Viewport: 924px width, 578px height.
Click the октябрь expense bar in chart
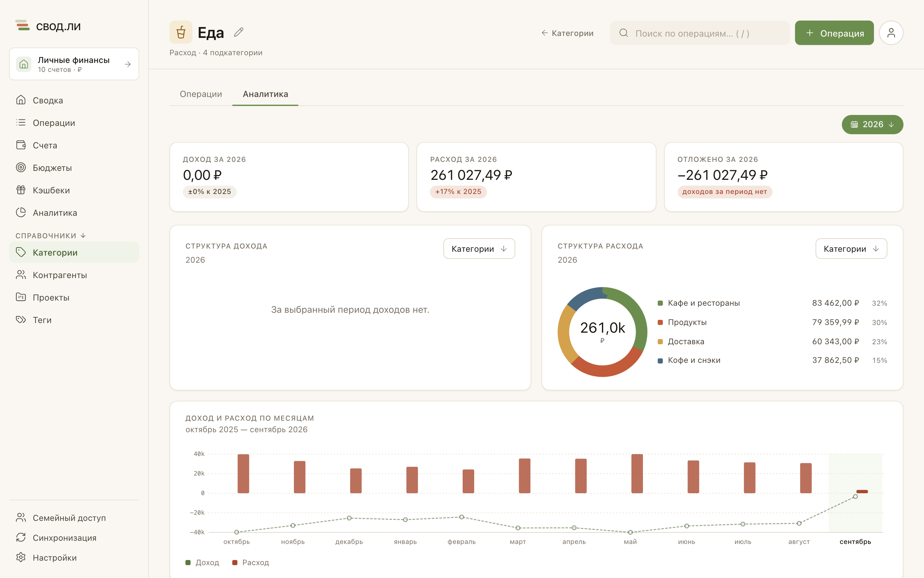pyautogui.click(x=243, y=474)
